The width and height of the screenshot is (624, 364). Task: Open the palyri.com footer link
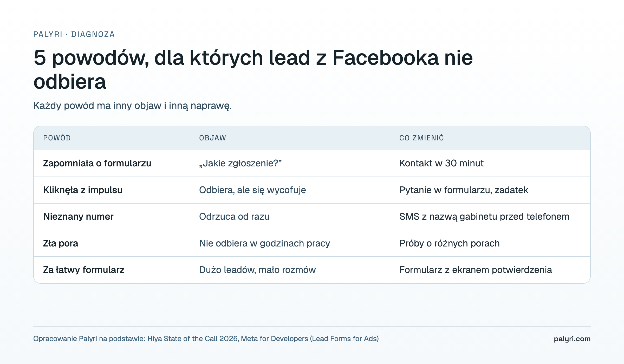(572, 339)
